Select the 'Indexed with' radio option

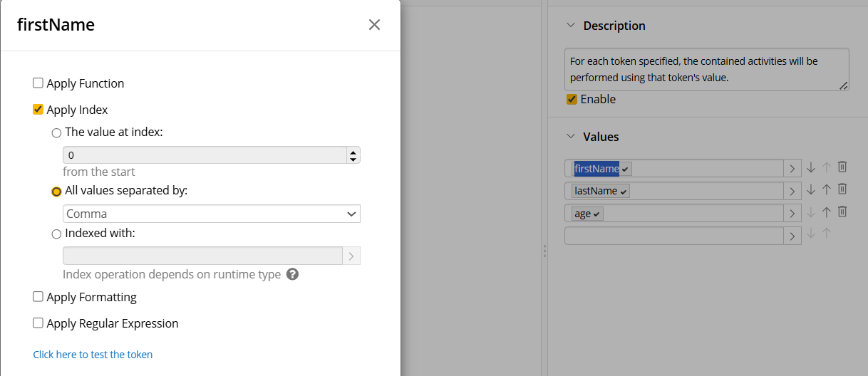[56, 234]
